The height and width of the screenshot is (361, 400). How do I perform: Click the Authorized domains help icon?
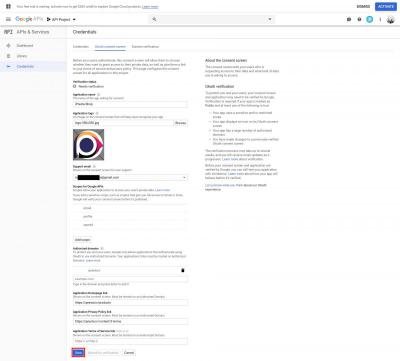102,249
